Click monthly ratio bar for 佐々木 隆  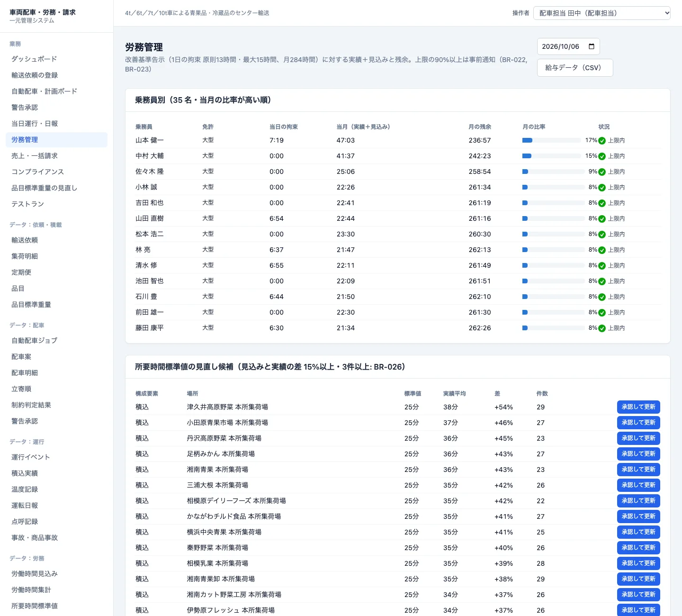click(553, 172)
